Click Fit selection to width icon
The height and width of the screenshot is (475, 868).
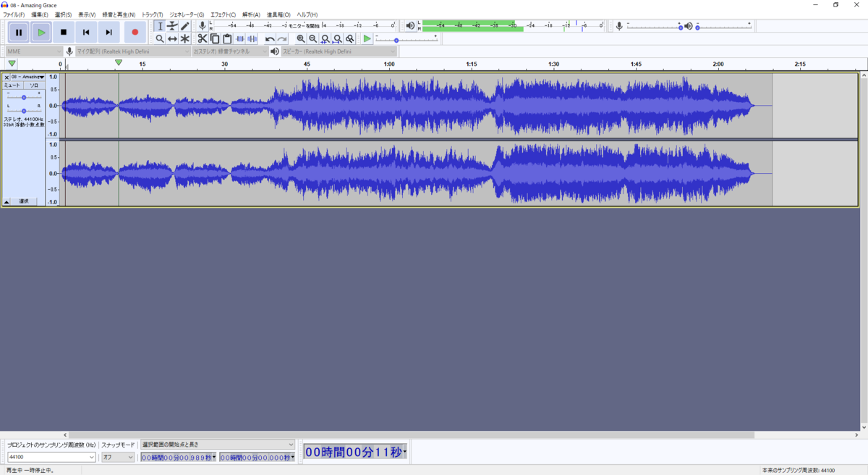325,38
